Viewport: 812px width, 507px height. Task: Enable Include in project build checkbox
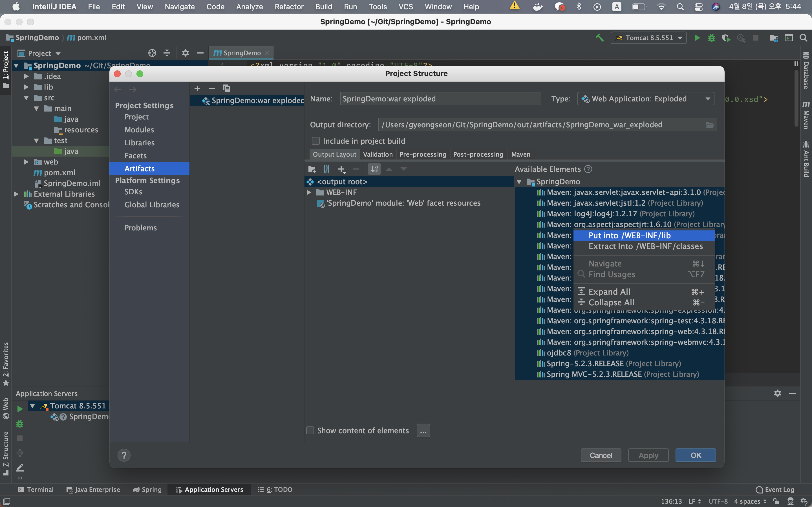(x=315, y=141)
